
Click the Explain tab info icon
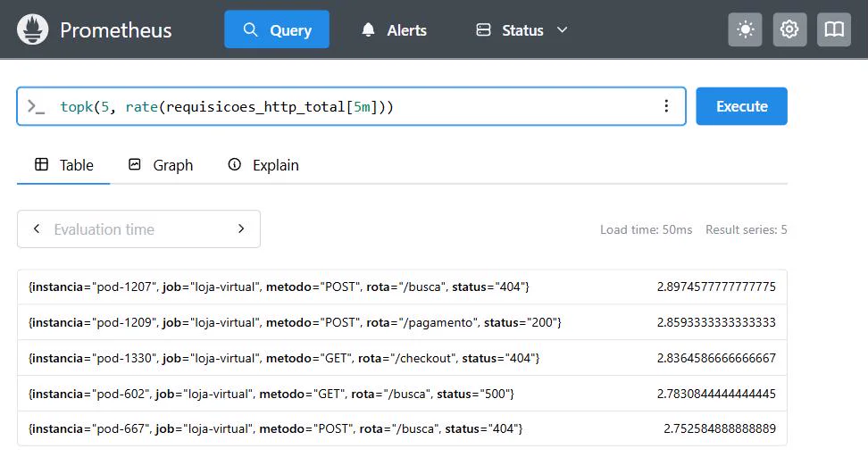(x=235, y=164)
